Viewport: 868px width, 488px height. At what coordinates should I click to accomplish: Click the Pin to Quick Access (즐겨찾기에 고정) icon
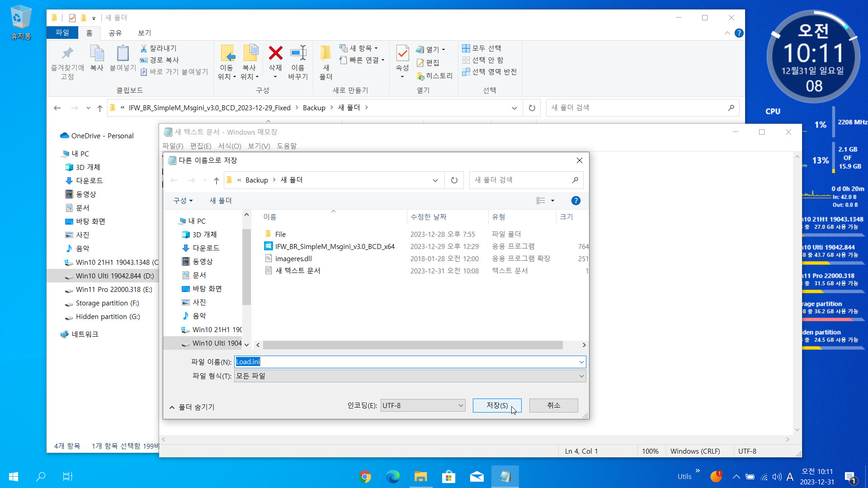(x=67, y=53)
